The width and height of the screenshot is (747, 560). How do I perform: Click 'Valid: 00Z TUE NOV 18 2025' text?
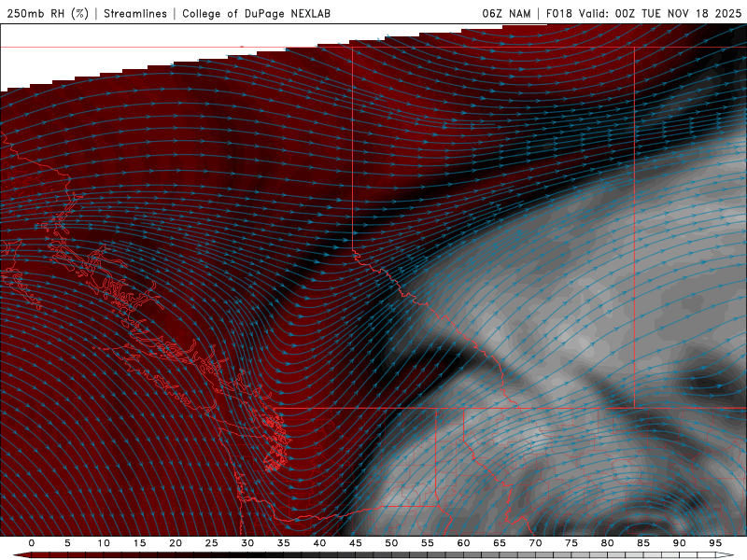tap(660, 14)
